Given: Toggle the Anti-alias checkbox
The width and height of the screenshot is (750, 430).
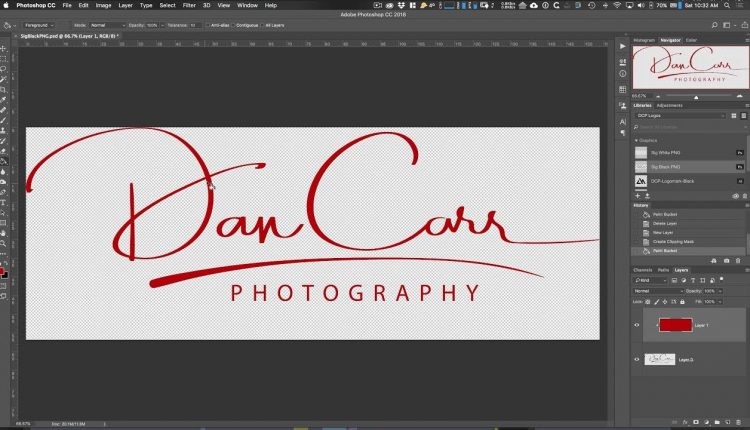Looking at the screenshot, I should (x=209, y=25).
